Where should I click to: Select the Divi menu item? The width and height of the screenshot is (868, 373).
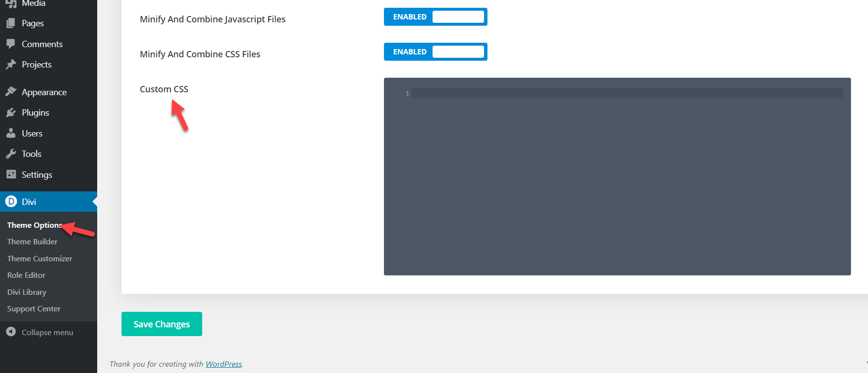(49, 202)
